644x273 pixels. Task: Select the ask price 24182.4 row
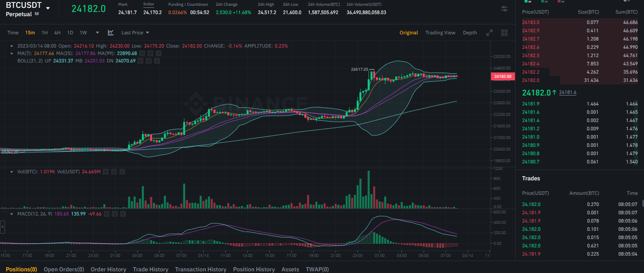tap(580, 64)
